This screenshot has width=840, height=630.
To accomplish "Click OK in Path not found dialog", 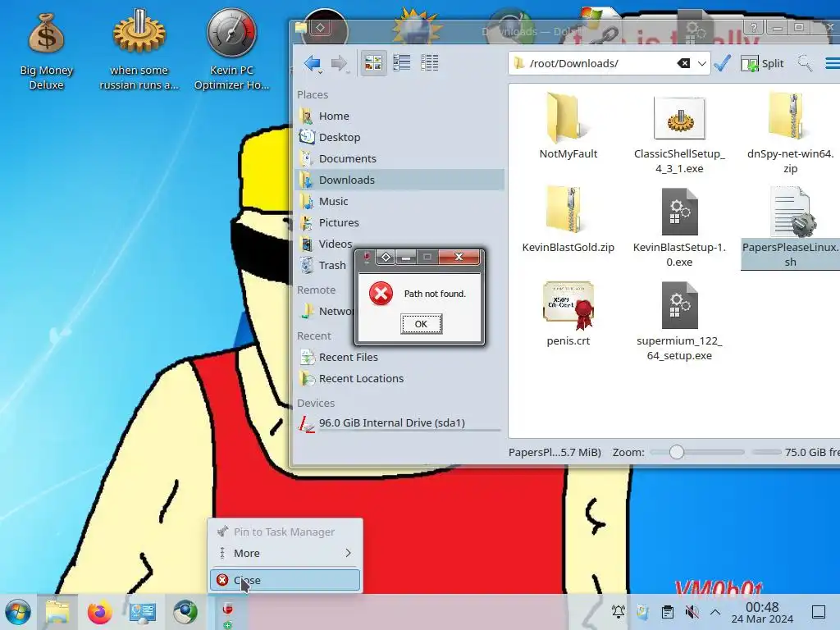I will click(421, 324).
